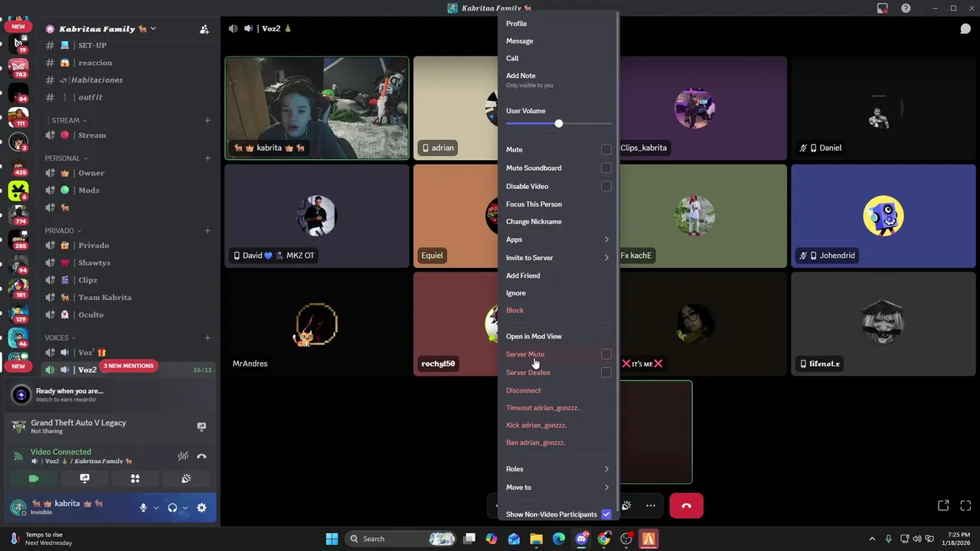Click the Windows taskbar Search box
This screenshot has width=980, height=551.
click(401, 539)
